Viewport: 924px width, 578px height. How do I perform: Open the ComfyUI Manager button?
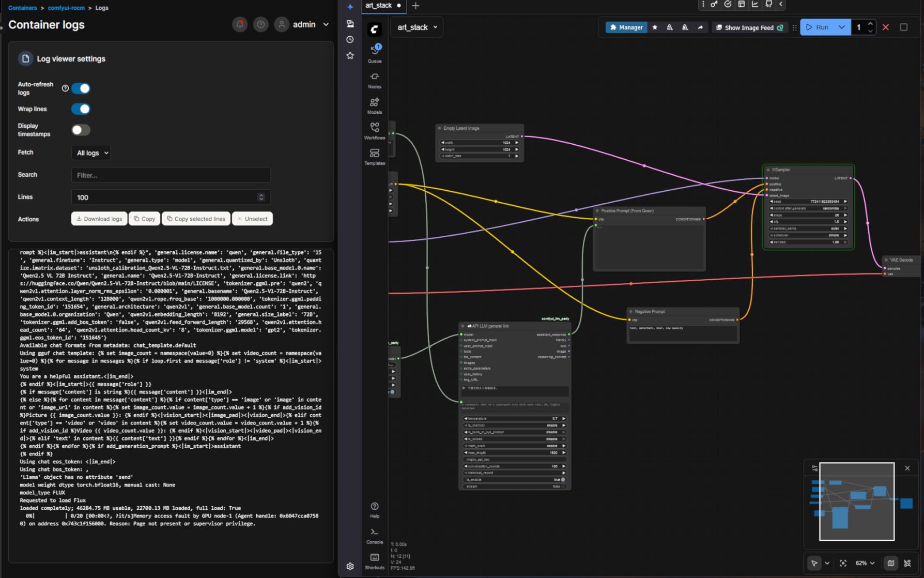[626, 27]
